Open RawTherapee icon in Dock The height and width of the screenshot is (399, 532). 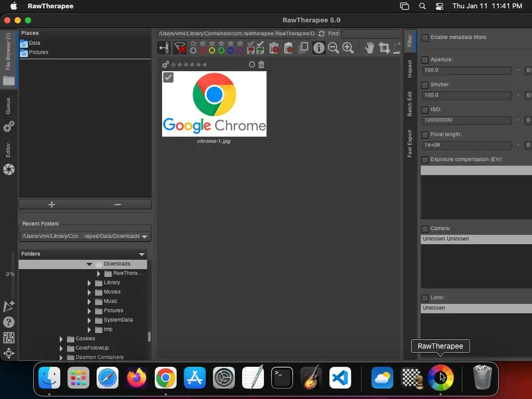click(440, 377)
